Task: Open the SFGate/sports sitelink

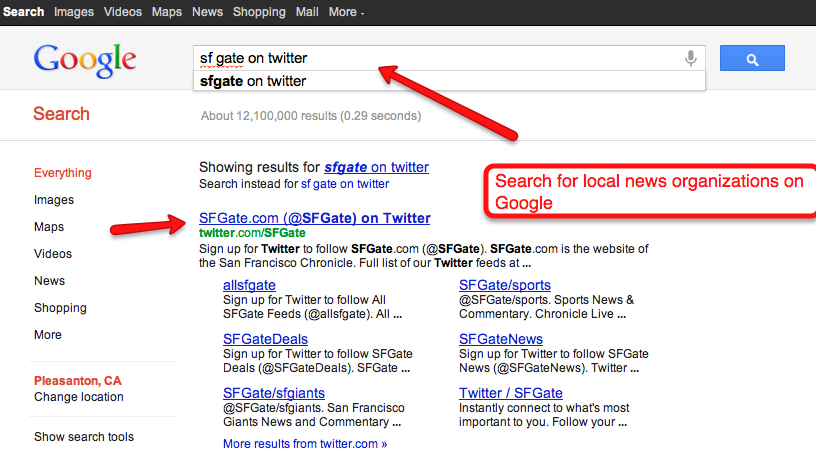Action: tap(504, 285)
